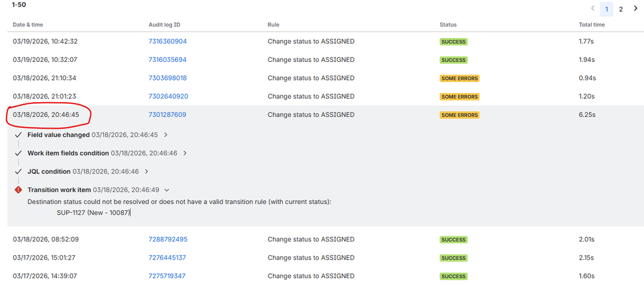Image resolution: width=644 pixels, height=286 pixels.
Task: Click the total time 2.15s
Action: pyautogui.click(x=587, y=258)
